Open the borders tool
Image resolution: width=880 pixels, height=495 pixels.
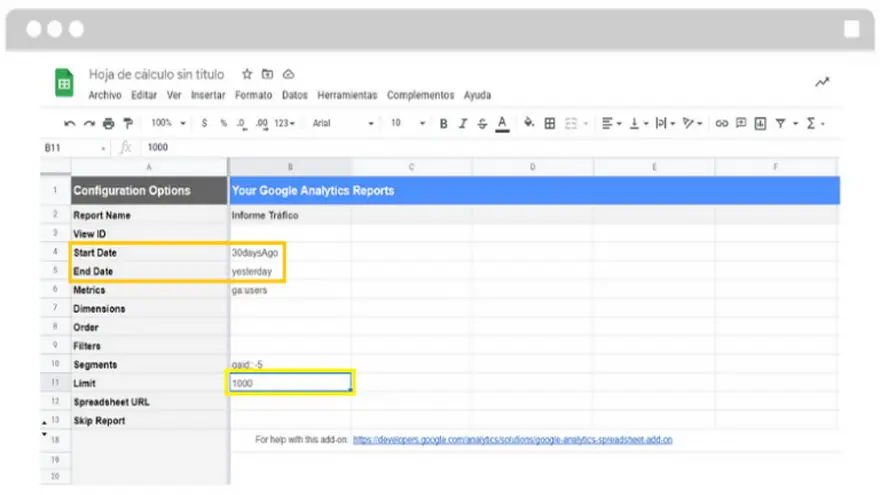point(550,123)
